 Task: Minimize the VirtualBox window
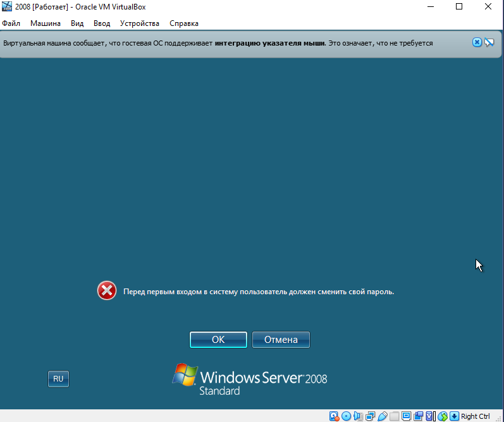[431, 6]
